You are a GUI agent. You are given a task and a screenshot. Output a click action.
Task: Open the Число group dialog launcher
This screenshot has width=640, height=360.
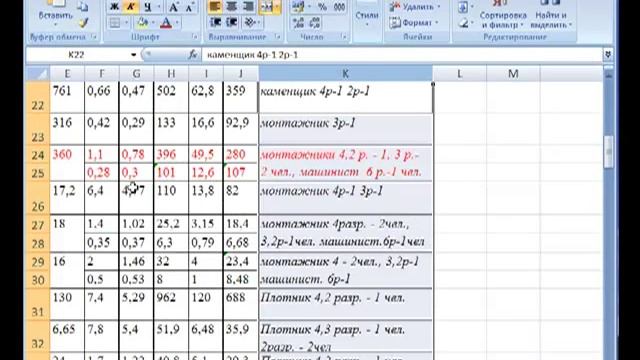click(344, 37)
